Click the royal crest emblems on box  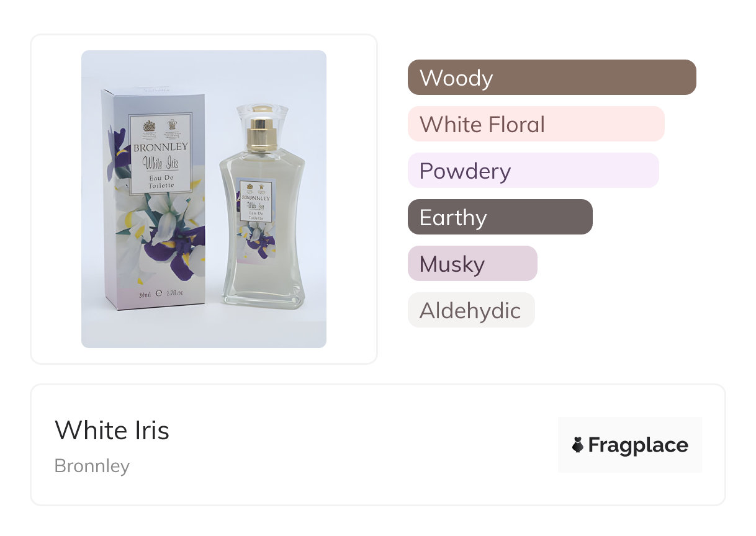tap(160, 127)
